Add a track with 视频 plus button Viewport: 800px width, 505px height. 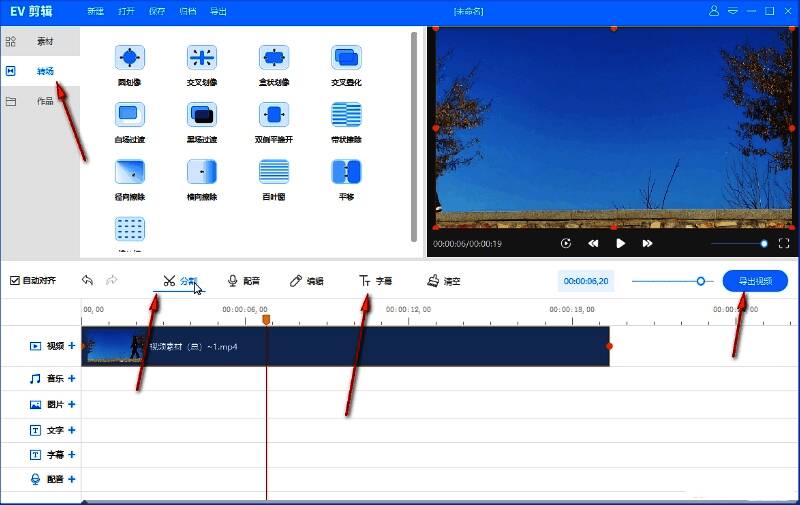coord(71,346)
